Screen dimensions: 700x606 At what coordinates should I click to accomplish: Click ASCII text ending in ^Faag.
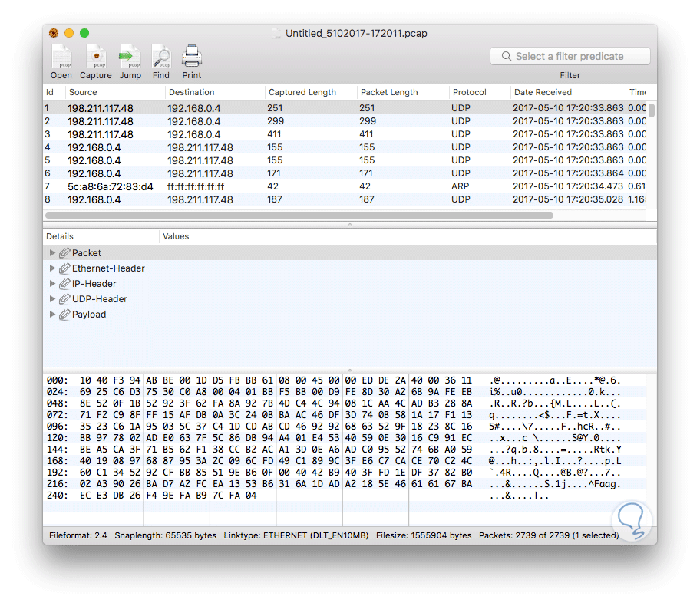point(555,484)
